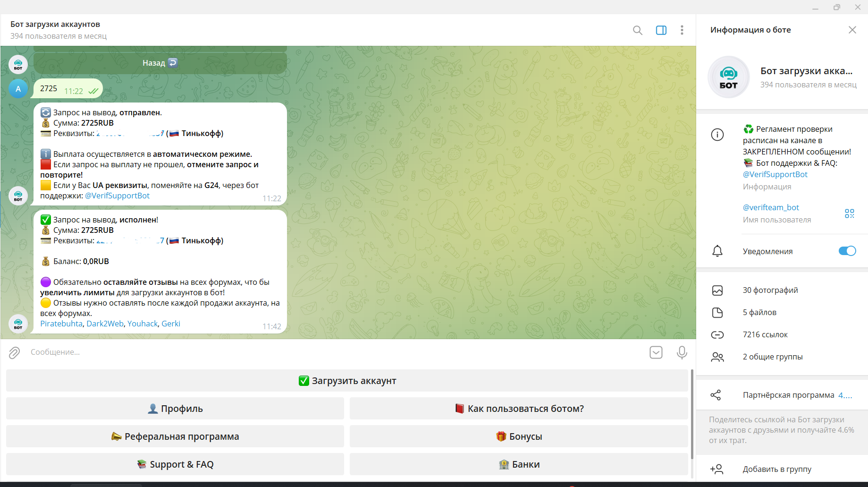Open the 7216 ссылок shared links
The height and width of the screenshot is (487, 868).
pyautogui.click(x=765, y=334)
